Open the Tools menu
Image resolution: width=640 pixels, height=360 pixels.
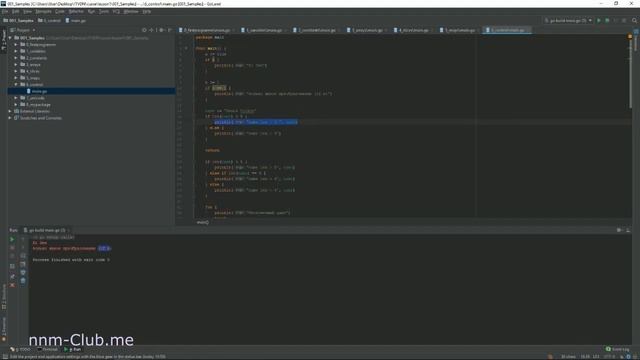pyautogui.click(x=104, y=11)
